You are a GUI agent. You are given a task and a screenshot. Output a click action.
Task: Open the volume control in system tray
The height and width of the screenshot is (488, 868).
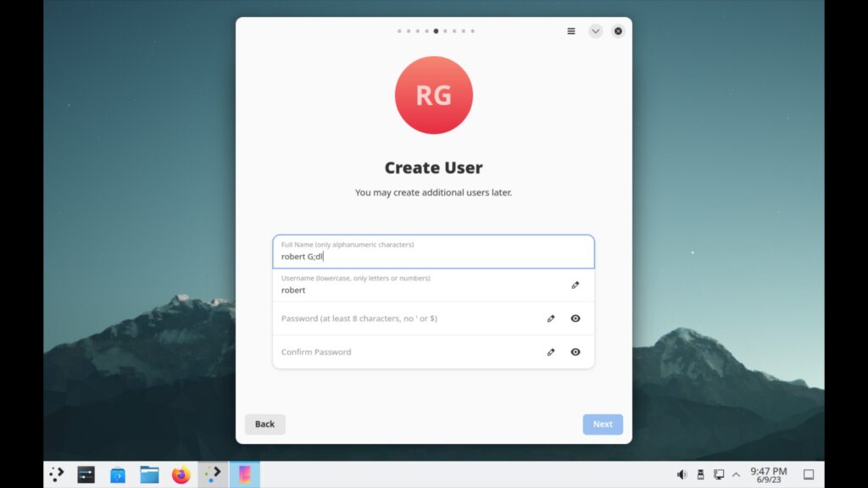pyautogui.click(x=682, y=474)
